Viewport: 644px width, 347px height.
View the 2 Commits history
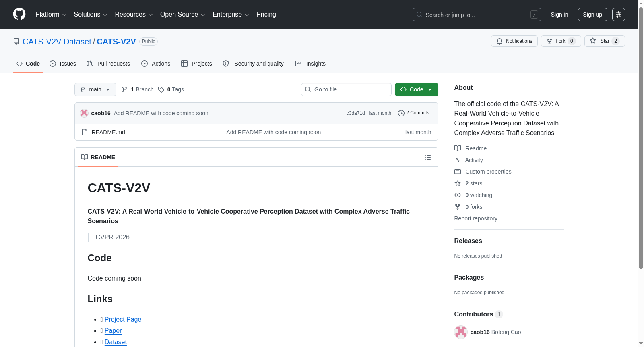(414, 113)
